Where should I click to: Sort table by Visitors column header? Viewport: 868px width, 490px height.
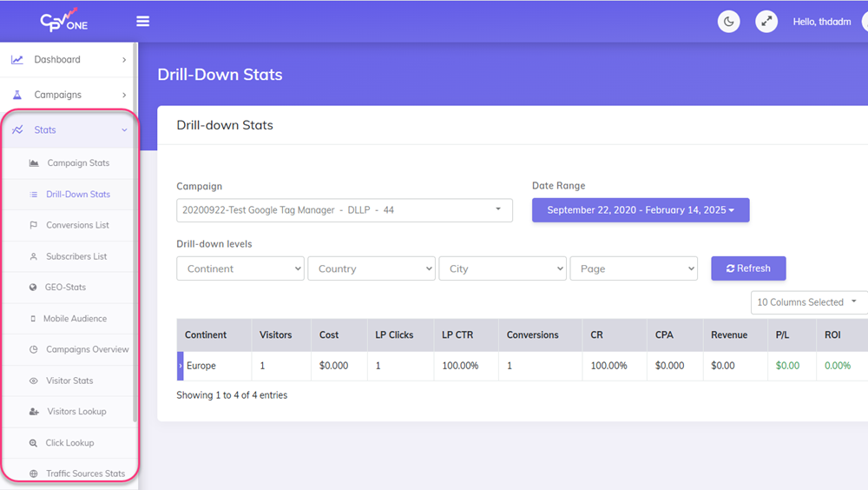click(276, 335)
